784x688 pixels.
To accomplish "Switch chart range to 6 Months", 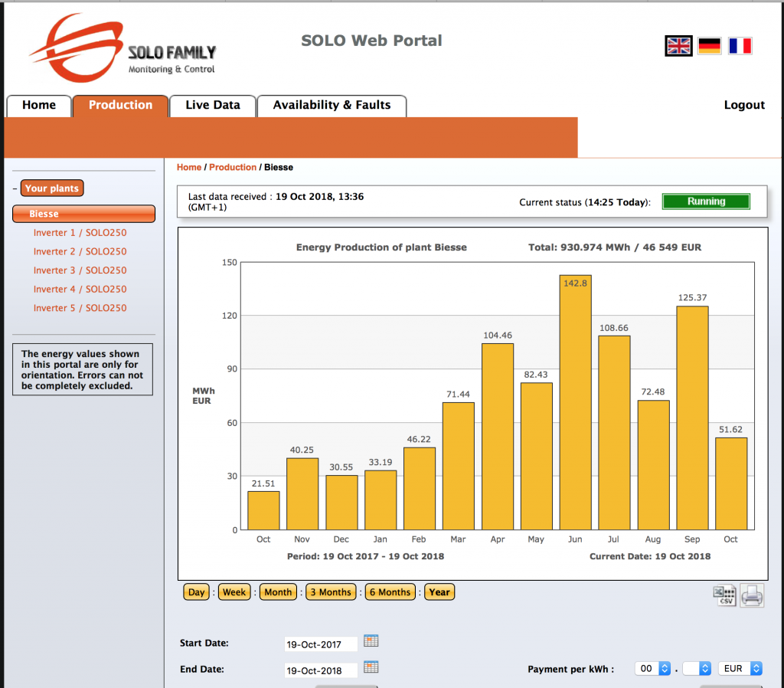I will pyautogui.click(x=390, y=592).
